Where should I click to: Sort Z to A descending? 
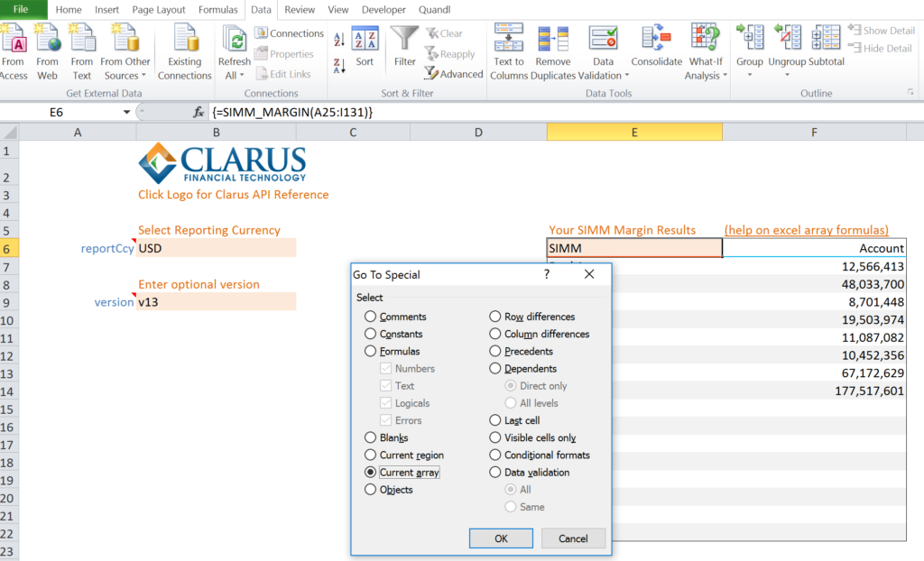click(339, 66)
